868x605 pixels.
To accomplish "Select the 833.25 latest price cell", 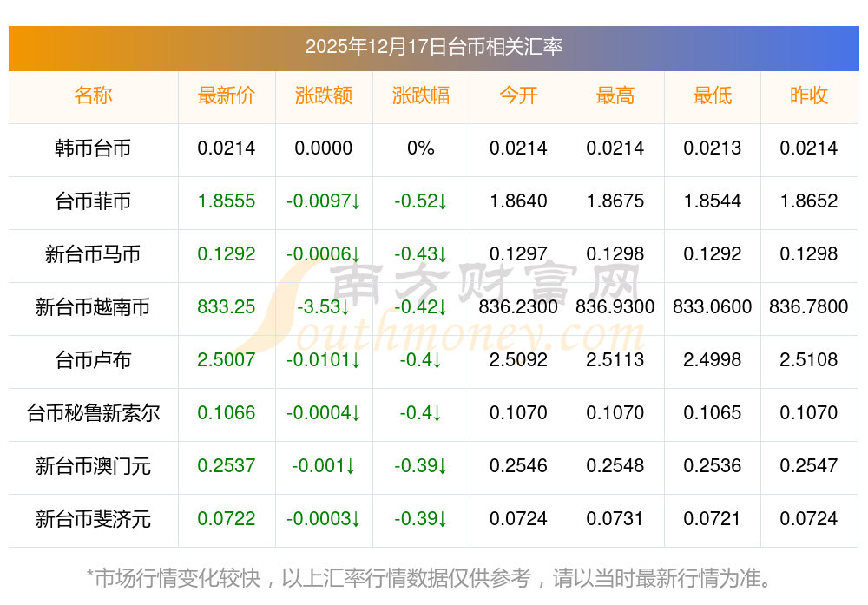I will (227, 307).
